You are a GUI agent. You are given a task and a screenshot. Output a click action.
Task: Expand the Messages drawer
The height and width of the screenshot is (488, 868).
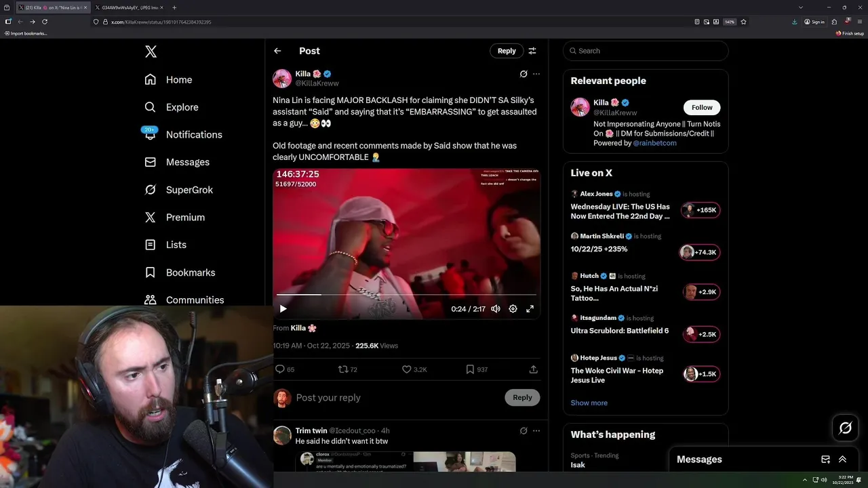click(x=842, y=460)
